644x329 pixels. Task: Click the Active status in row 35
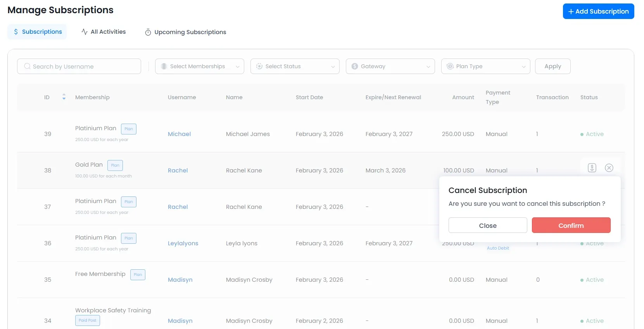click(x=592, y=280)
